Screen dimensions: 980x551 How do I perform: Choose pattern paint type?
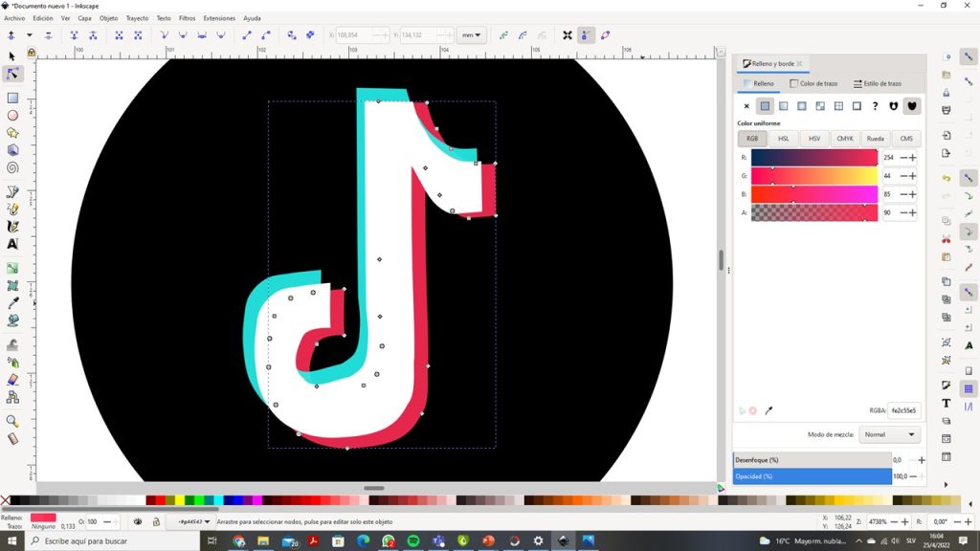coord(838,106)
